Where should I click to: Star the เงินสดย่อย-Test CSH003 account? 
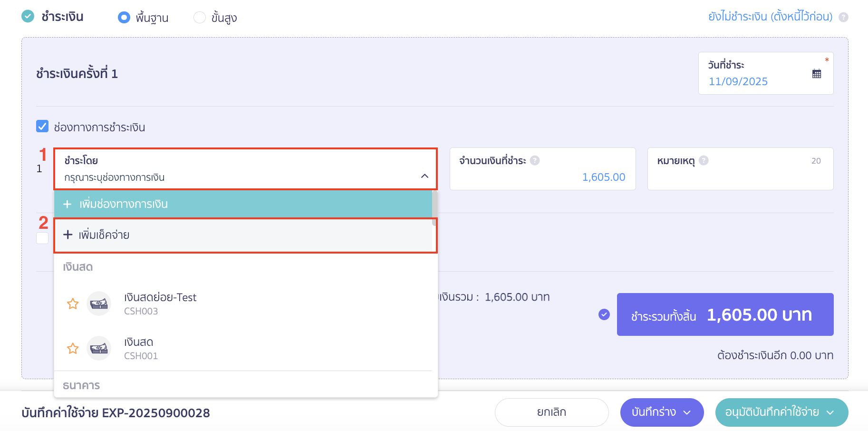click(73, 304)
